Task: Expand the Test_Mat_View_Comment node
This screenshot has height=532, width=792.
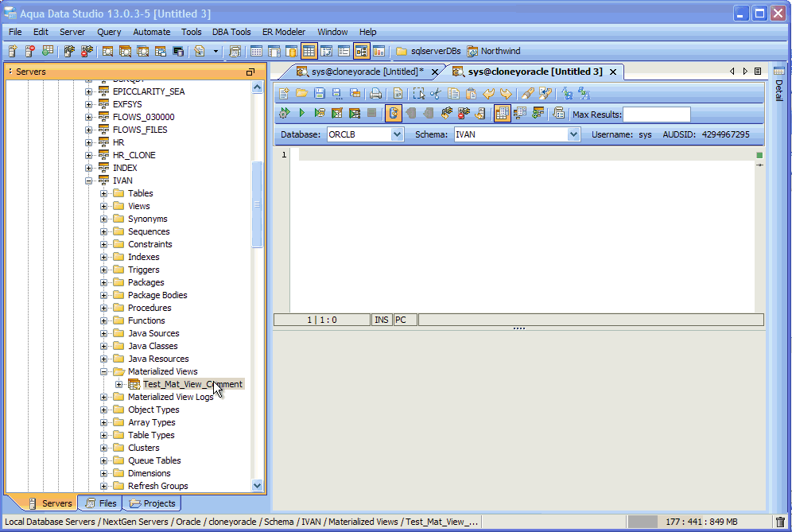Action: pyautogui.click(x=119, y=384)
